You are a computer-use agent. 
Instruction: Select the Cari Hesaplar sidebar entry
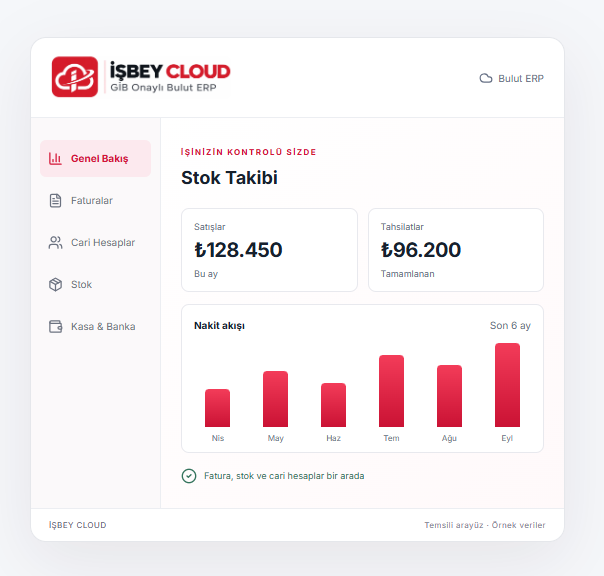[96, 242]
